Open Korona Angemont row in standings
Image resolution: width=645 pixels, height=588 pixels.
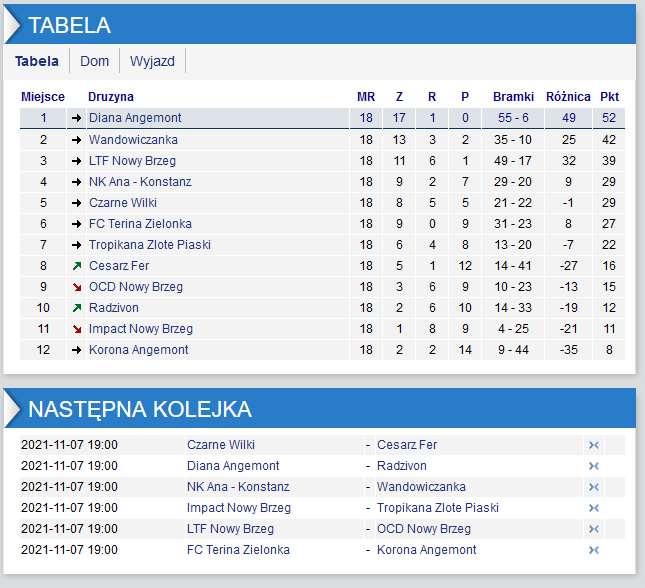point(138,350)
